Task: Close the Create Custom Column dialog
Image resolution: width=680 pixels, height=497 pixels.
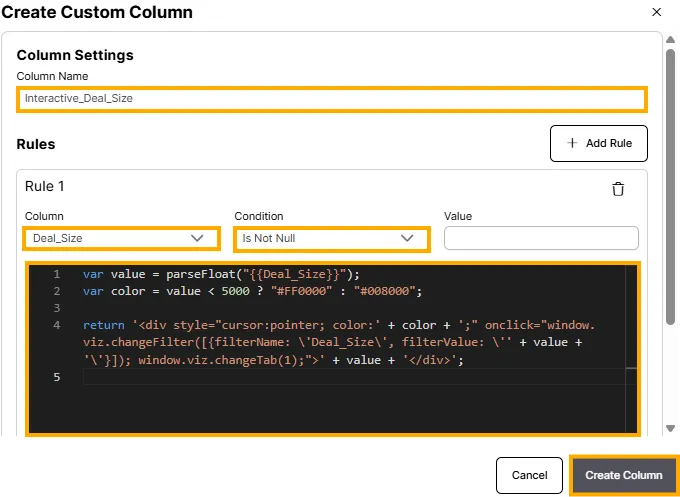Action: 656,12
